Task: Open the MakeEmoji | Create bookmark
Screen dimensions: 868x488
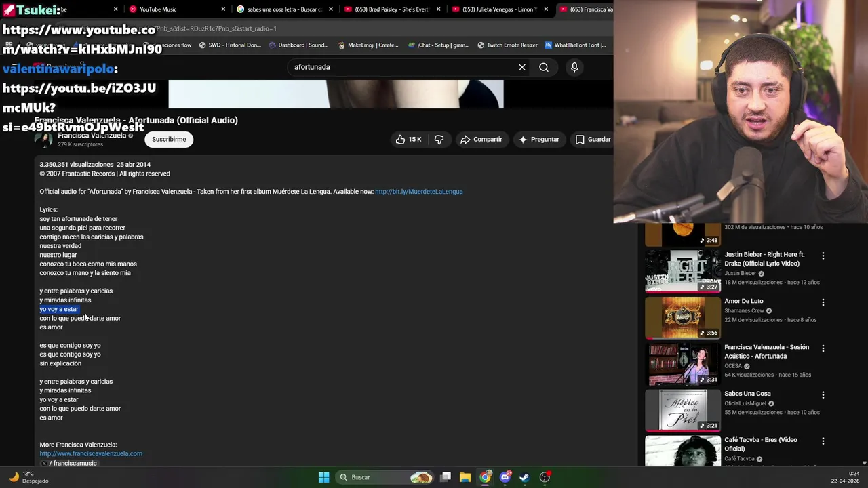Action: [x=368, y=45]
